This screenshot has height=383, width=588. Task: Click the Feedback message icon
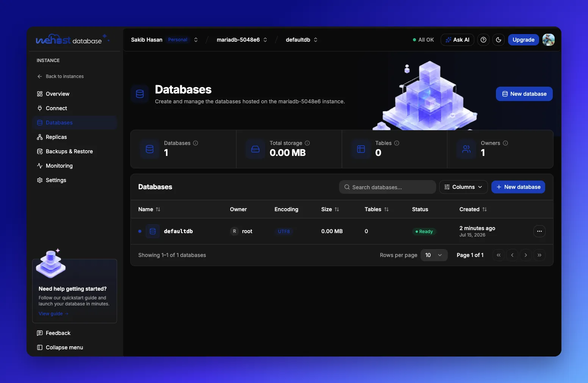pos(40,333)
